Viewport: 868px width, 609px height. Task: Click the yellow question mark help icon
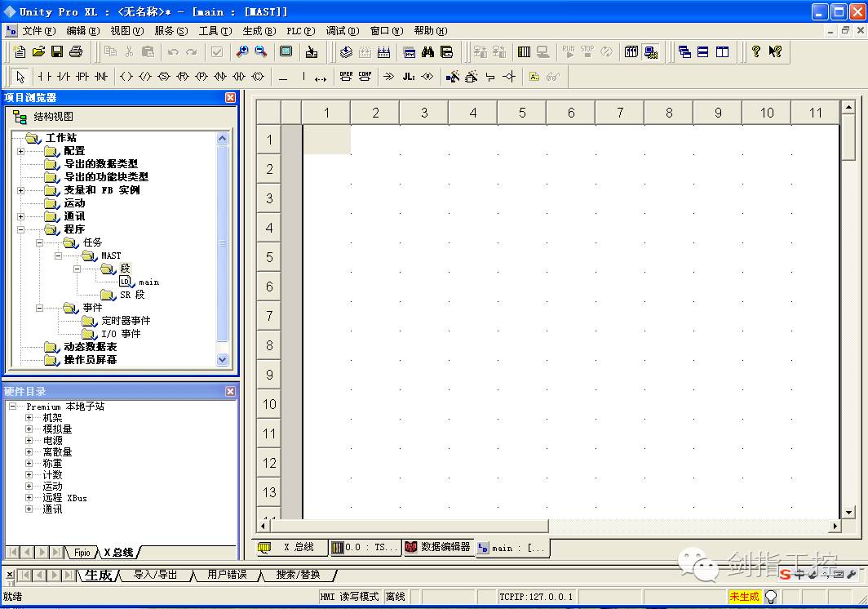(756, 51)
